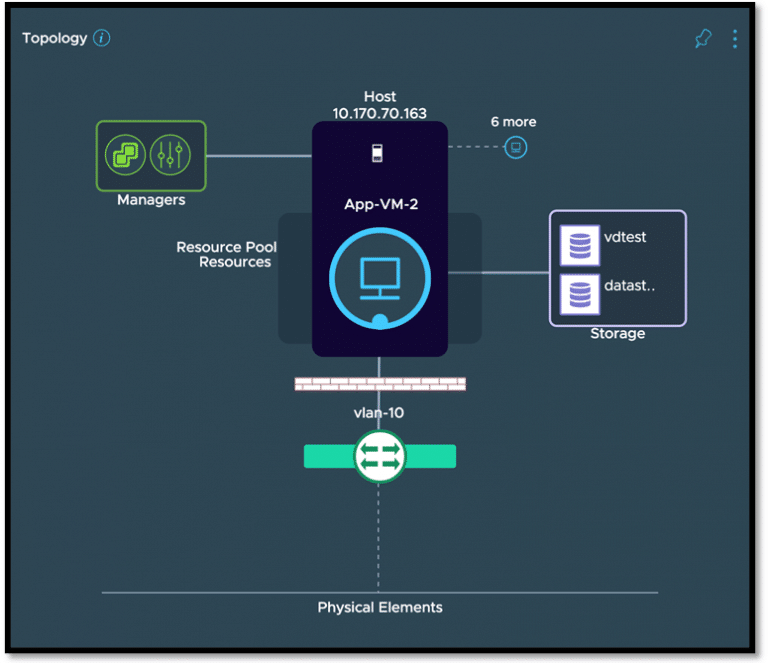The width and height of the screenshot is (768, 663).
Task: Click the datast.. datastore name
Action: (629, 285)
